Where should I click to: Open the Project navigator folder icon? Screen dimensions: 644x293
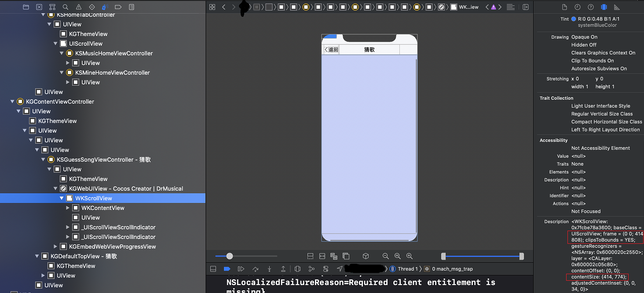click(26, 7)
